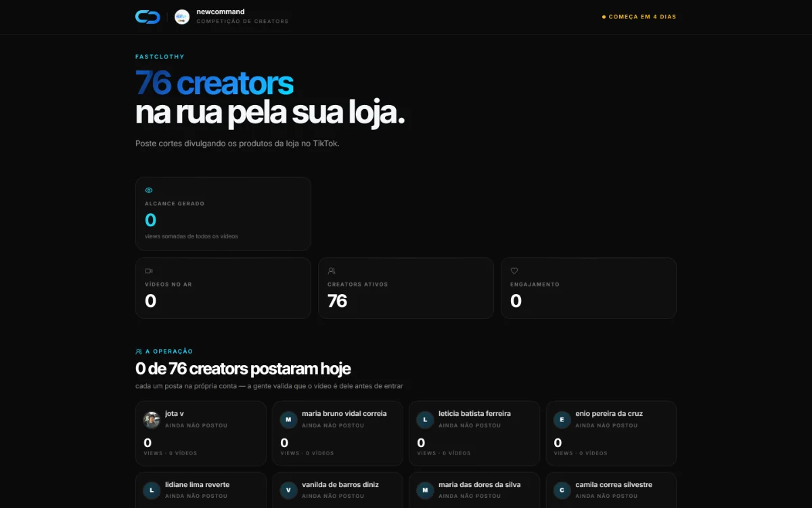The height and width of the screenshot is (508, 812).
Task: Click 'Ainda não postou' under lidiane lima reverte
Action: [x=196, y=496]
